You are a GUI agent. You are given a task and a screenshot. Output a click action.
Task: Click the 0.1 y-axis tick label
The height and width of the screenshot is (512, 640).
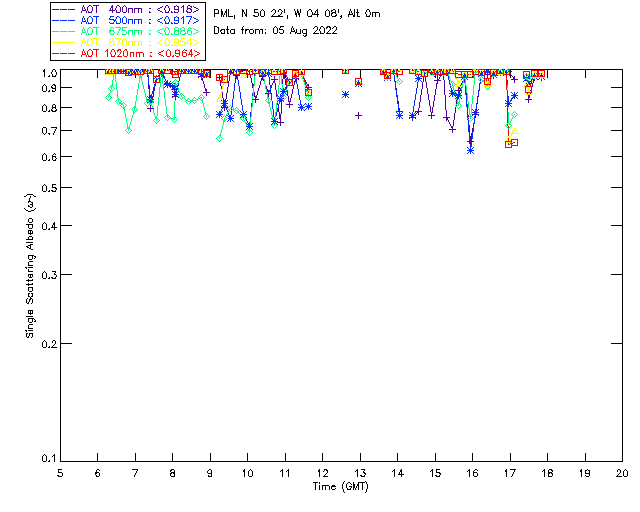pos(49,459)
